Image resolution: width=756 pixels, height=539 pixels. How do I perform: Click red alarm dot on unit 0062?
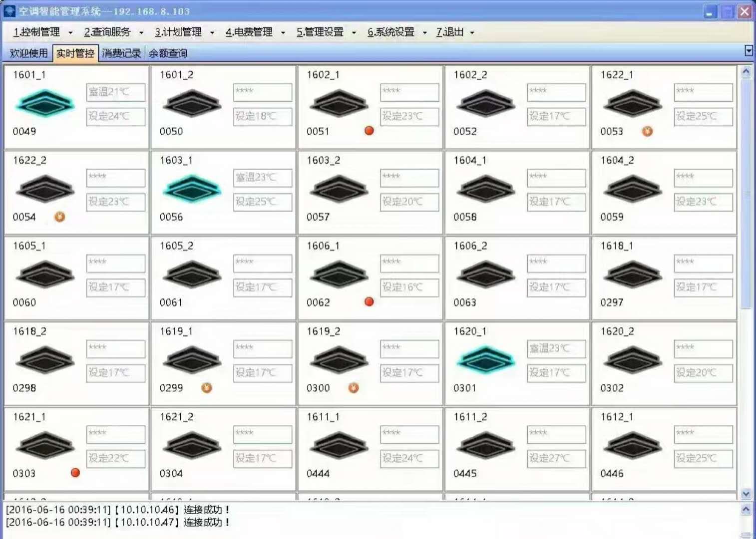click(x=369, y=301)
